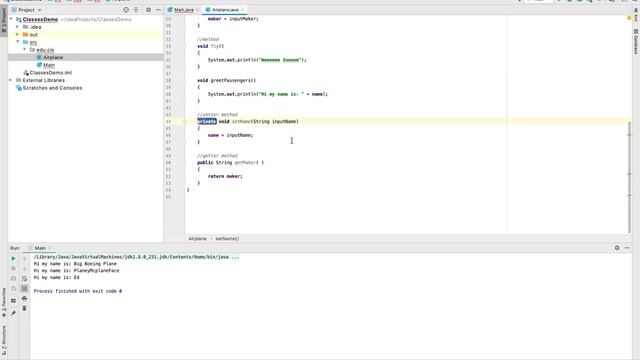
Task: Switch to the Airplane.java editor tab
Action: 225,10
